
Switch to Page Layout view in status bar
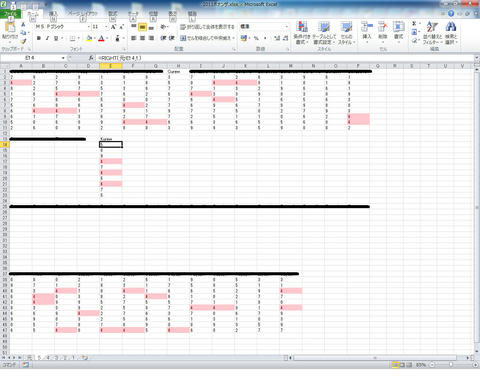tap(402, 365)
